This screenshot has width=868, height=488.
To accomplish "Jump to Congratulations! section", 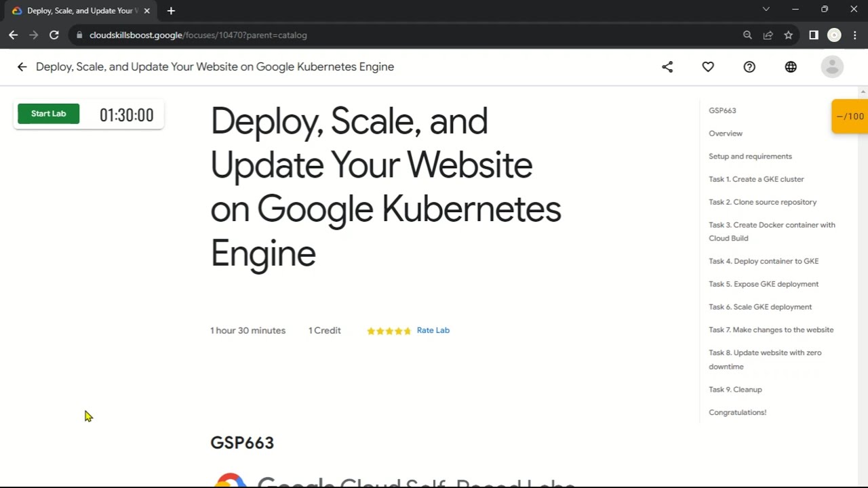I will 737,413.
